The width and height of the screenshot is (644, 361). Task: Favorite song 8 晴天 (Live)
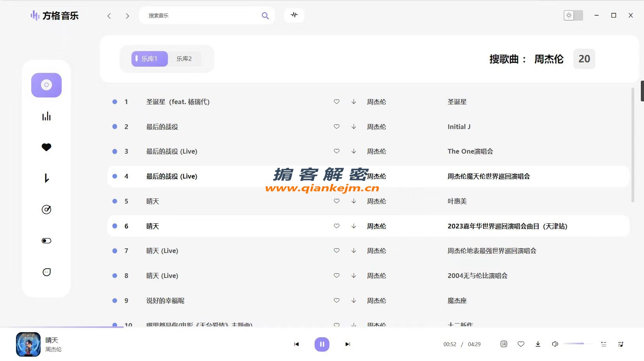[336, 276]
